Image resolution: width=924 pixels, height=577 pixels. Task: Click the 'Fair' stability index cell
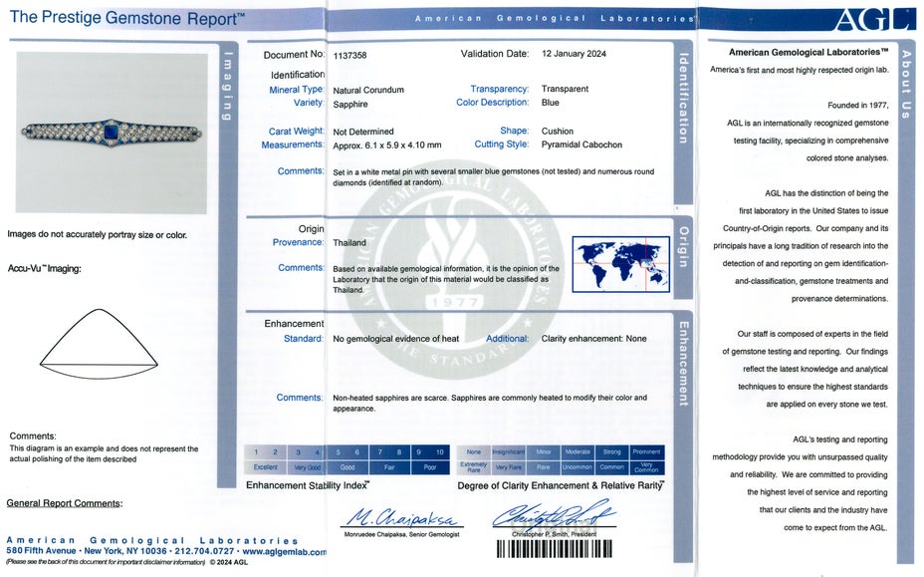click(389, 467)
